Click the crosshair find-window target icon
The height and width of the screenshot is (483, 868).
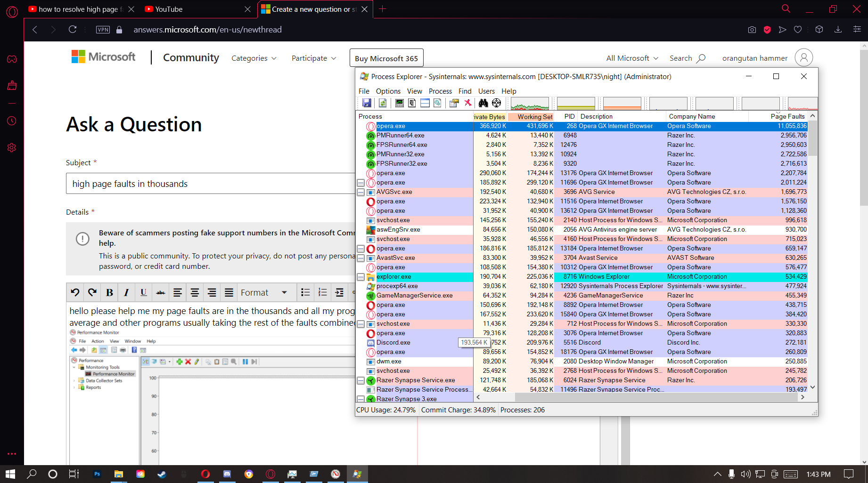click(x=496, y=103)
